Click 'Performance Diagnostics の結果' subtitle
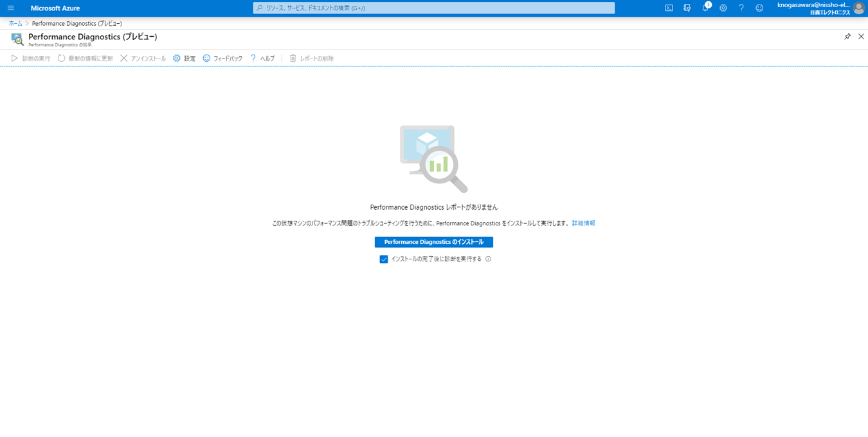The image size is (868, 437). (x=60, y=45)
